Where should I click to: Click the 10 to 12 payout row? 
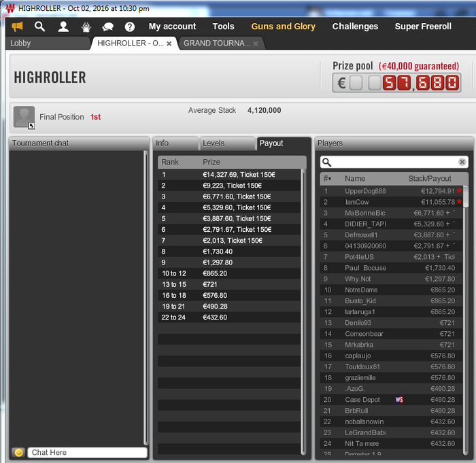pos(229,273)
